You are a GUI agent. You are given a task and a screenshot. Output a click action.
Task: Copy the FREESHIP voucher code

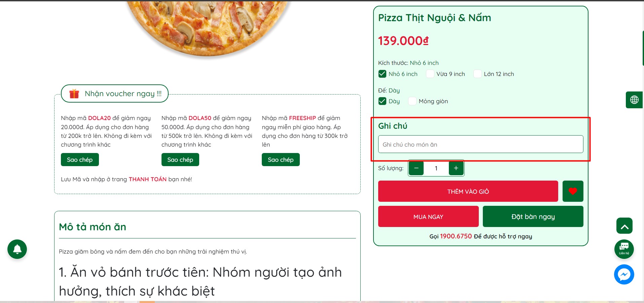click(x=281, y=160)
